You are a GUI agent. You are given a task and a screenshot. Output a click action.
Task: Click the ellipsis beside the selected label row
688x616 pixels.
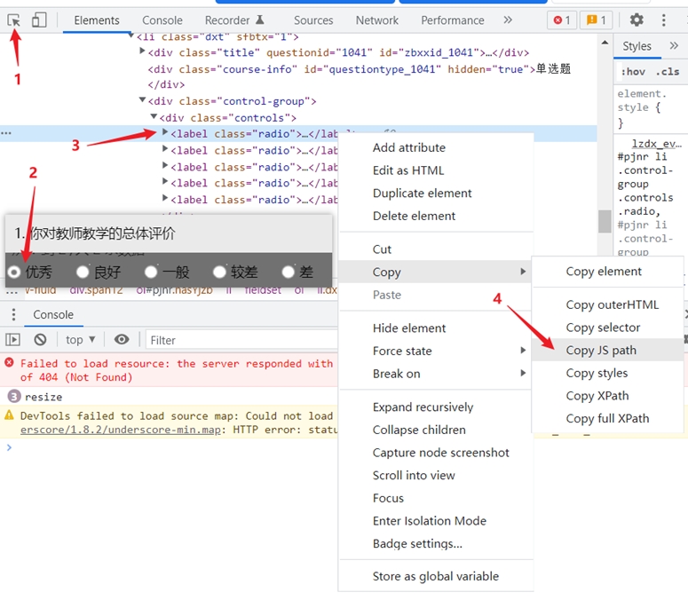click(6, 133)
